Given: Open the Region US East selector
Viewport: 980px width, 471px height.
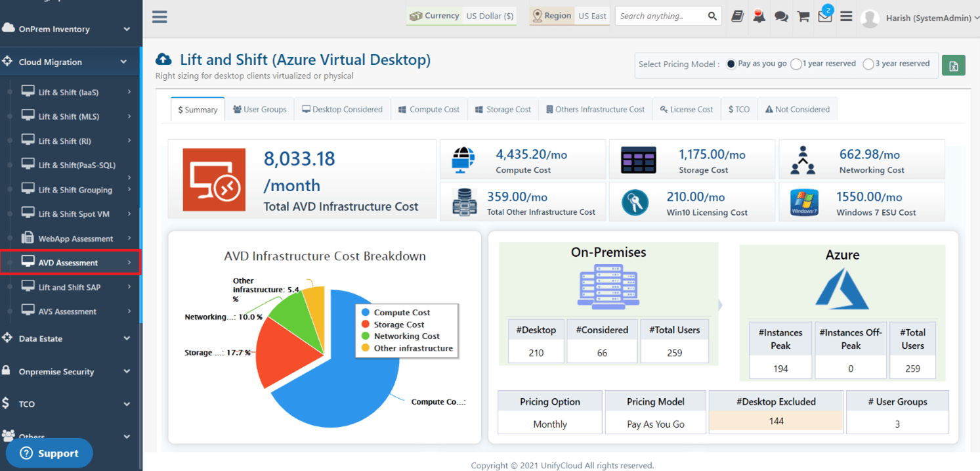Looking at the screenshot, I should pyautogui.click(x=570, y=16).
